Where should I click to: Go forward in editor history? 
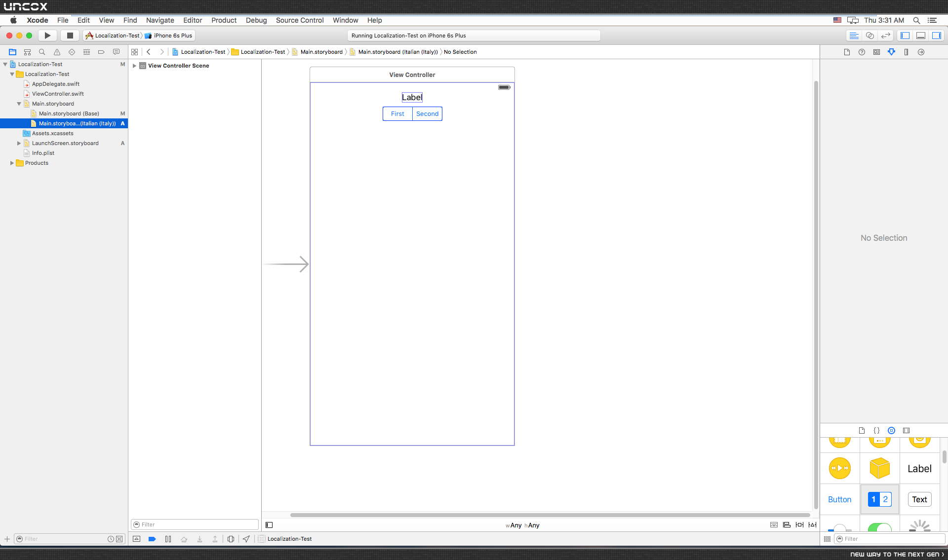(x=161, y=52)
